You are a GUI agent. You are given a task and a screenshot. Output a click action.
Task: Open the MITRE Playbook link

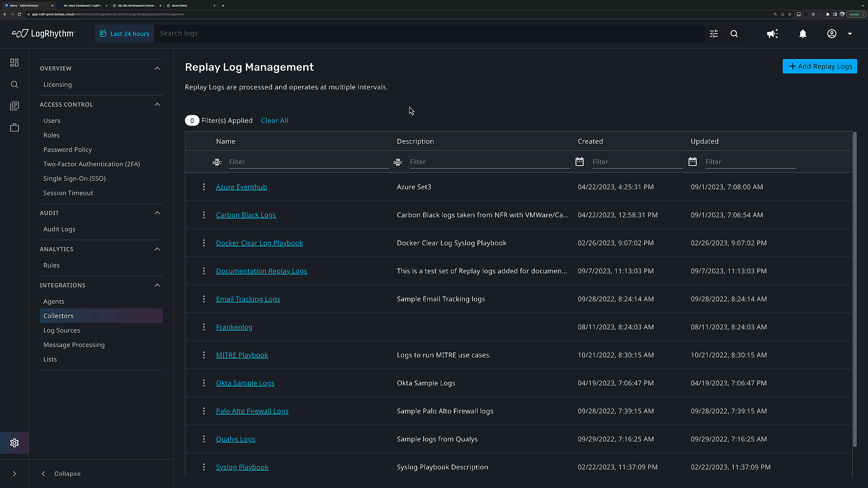[x=242, y=355]
